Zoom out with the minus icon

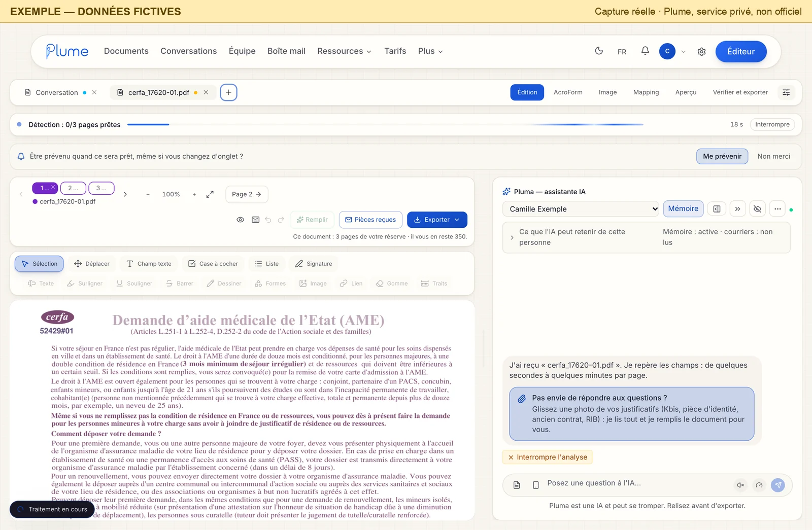tap(148, 194)
